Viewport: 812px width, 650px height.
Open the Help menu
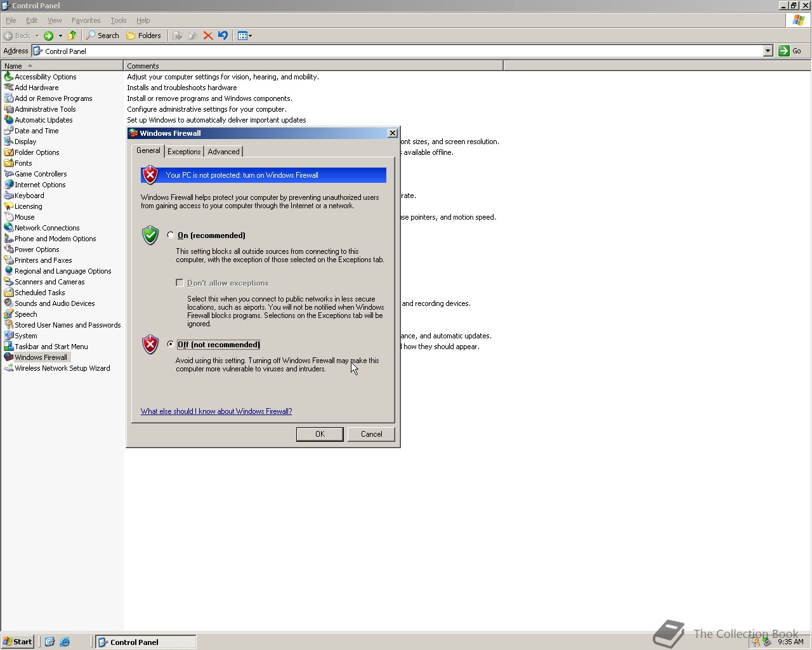click(x=143, y=20)
